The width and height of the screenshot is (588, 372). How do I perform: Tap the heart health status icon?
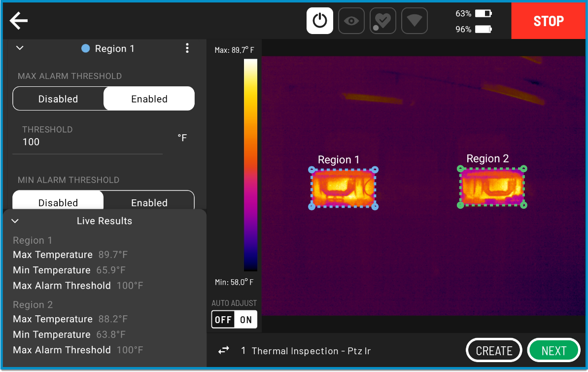383,21
